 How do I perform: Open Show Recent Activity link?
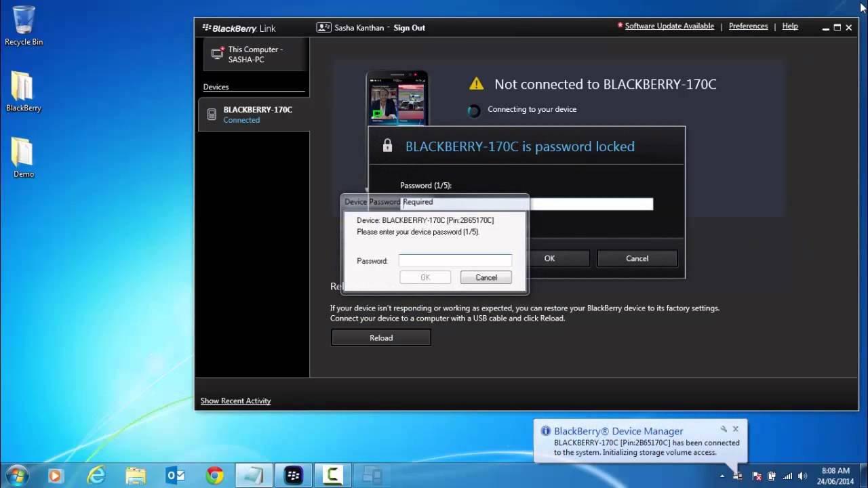(235, 401)
